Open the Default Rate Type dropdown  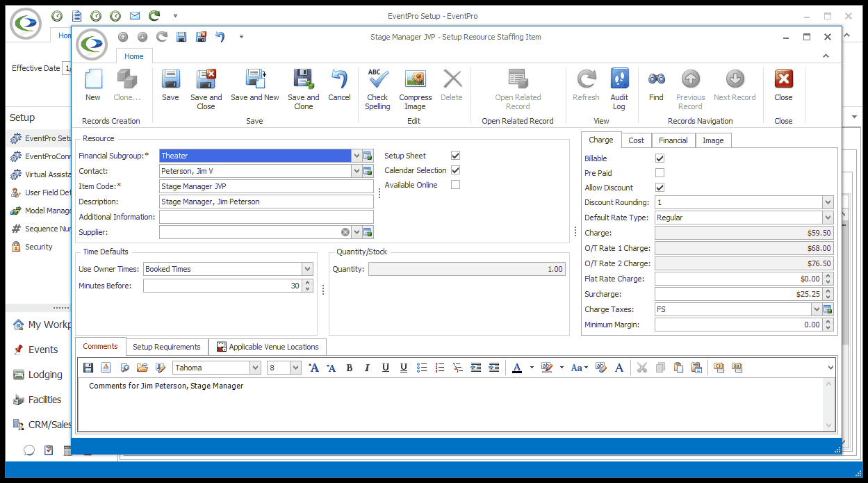point(828,218)
